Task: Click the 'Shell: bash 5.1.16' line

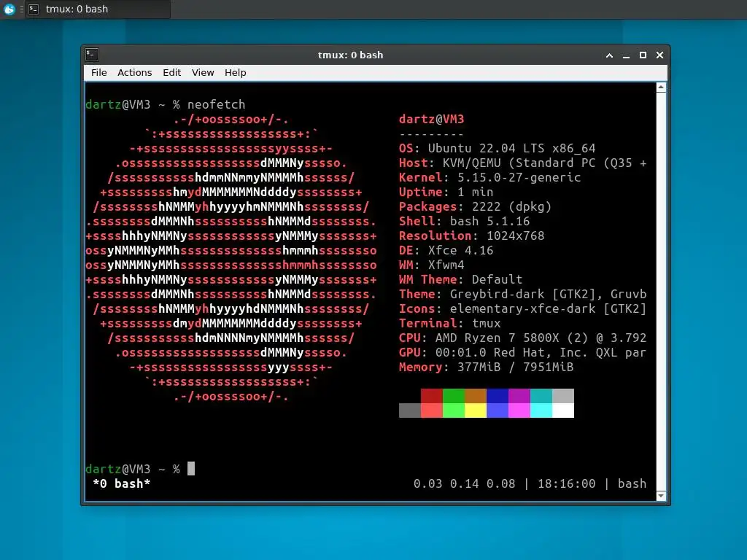Action: tap(464, 222)
